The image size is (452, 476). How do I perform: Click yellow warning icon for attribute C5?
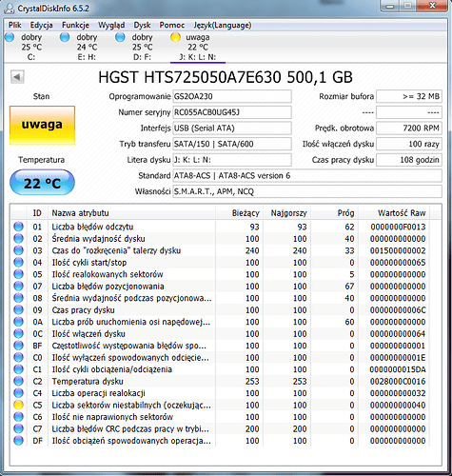pos(18,405)
